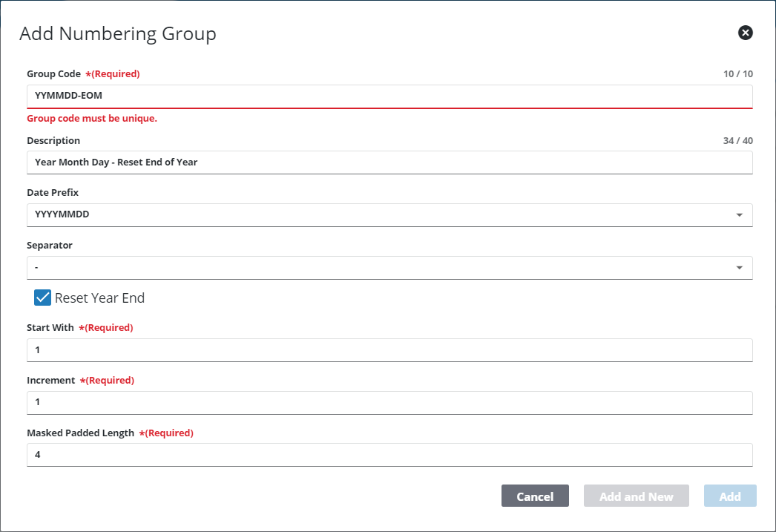Expand the YYYYMMDD date format dropdown

click(x=739, y=214)
